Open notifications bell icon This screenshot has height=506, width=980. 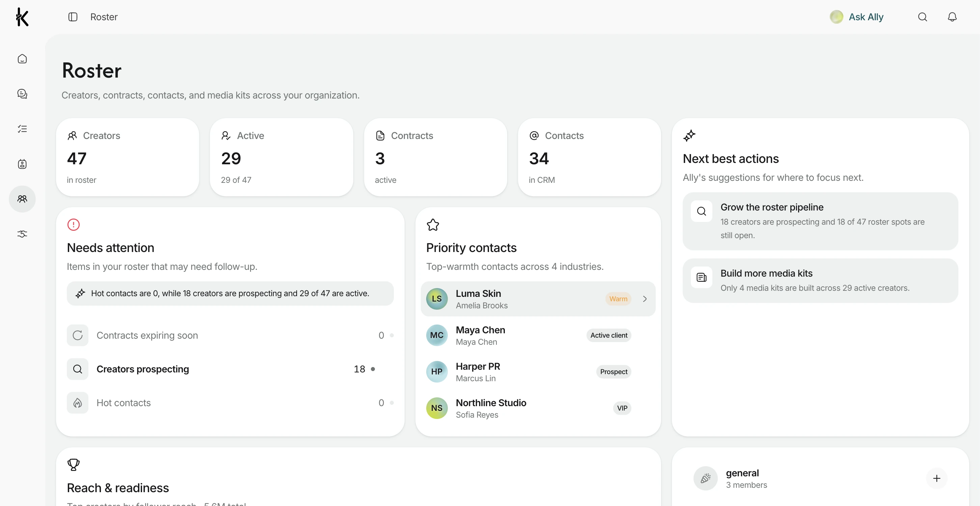(x=952, y=17)
